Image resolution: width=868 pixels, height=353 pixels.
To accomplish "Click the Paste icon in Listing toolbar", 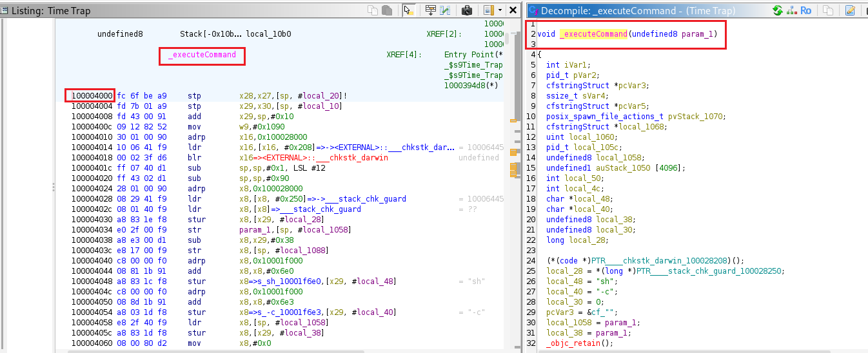I will coord(387,10).
